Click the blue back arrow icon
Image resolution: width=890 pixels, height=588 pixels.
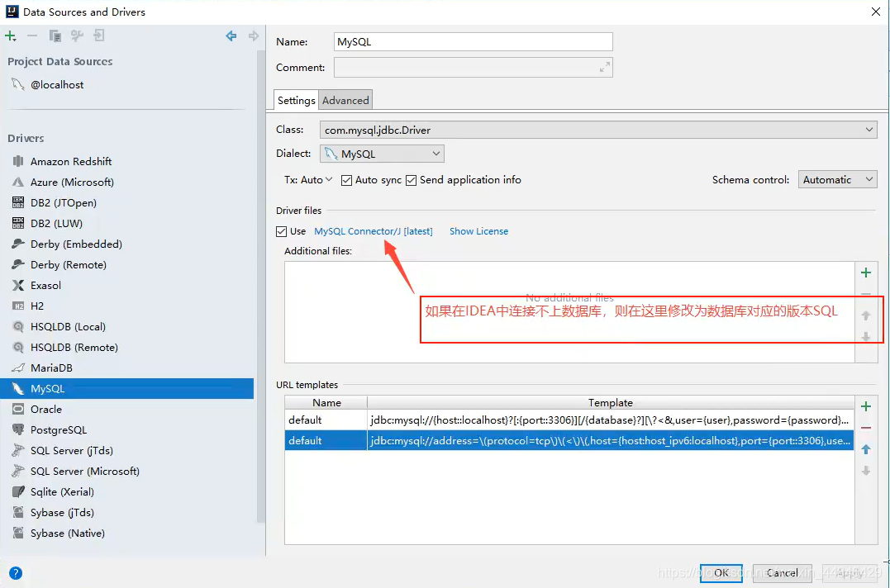click(x=231, y=36)
